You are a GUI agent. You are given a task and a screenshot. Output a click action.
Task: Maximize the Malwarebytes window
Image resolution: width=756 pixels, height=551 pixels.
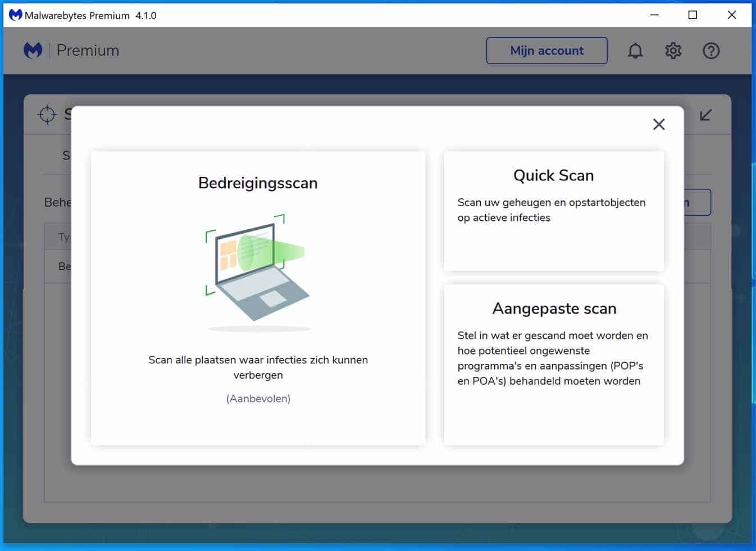pos(693,15)
